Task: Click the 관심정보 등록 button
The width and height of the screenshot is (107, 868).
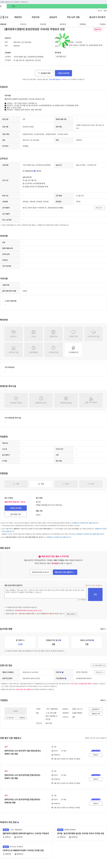Action: pos(44,73)
